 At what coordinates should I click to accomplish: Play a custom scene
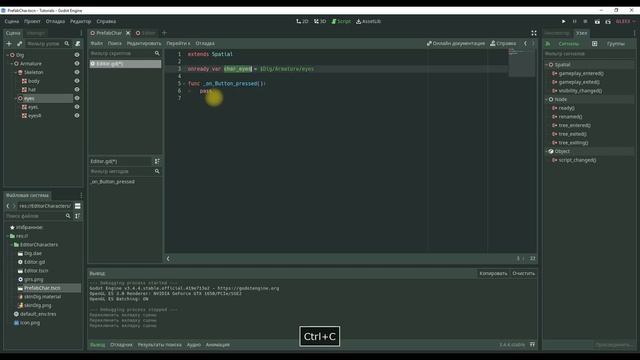coord(608,21)
